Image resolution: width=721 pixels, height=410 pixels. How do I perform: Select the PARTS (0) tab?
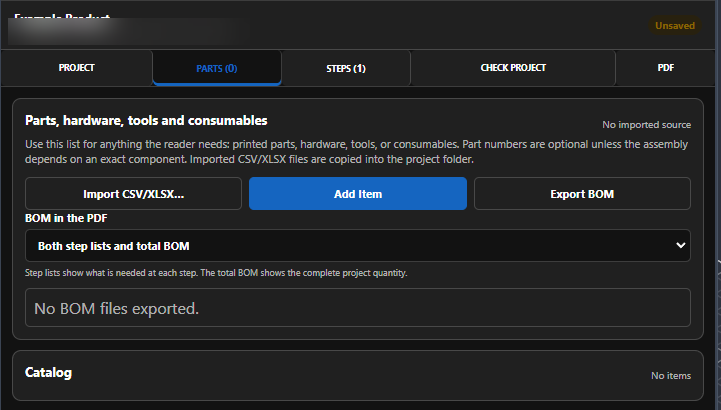click(217, 68)
